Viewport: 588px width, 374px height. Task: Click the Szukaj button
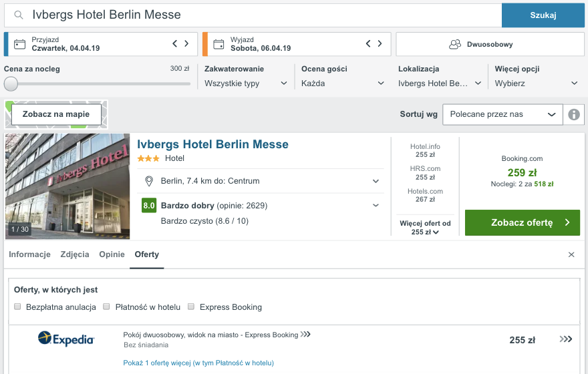coord(543,15)
